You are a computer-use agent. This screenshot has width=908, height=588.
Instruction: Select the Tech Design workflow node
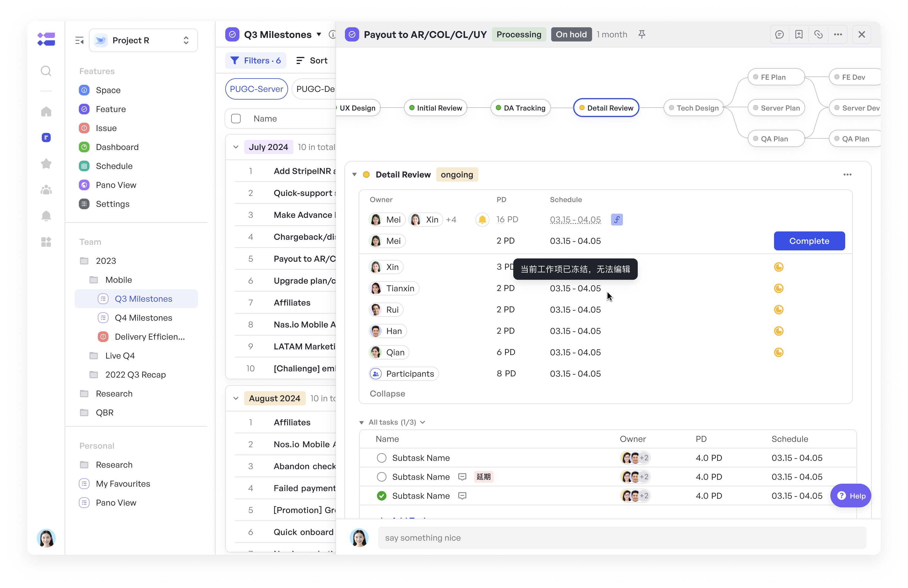tap(693, 108)
